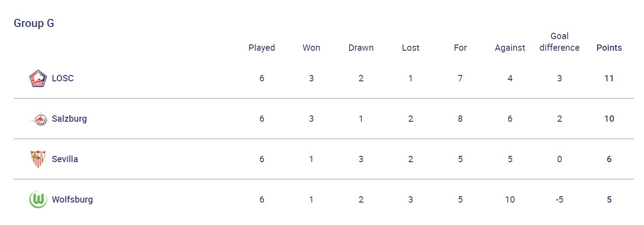Click Salzburg's points total of 10
The image size is (644, 225).
[x=609, y=119]
